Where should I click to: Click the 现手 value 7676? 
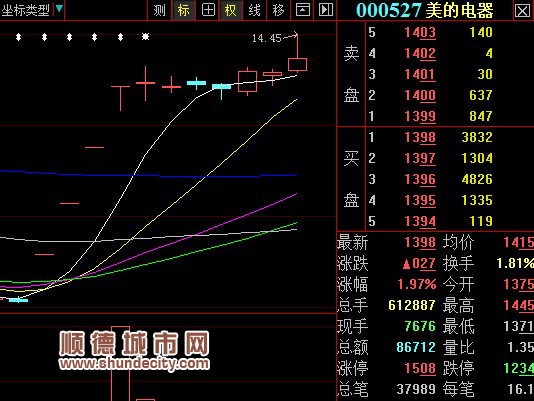(420, 326)
